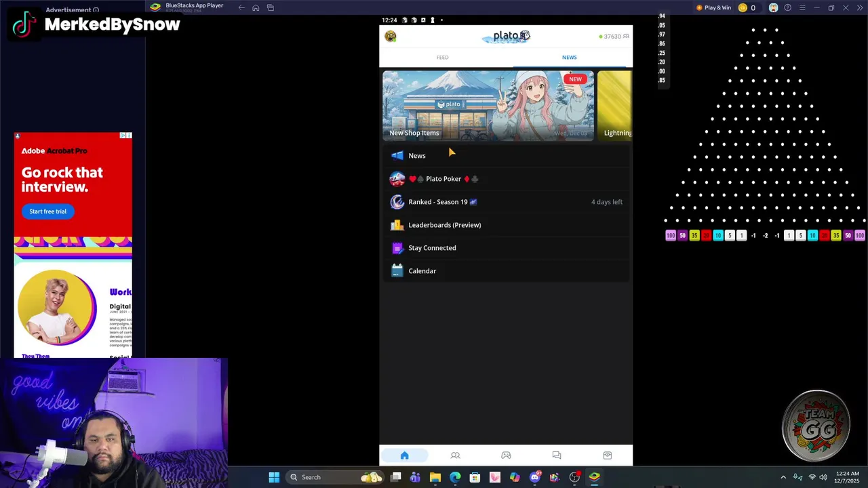
Task: Open the Wi-Fi network tray icon
Action: click(812, 477)
